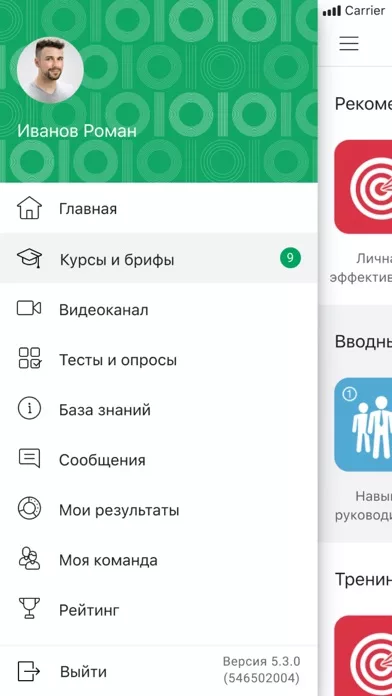Click the info circle icon for База знаний
This screenshot has height=696, width=392.
click(x=29, y=408)
